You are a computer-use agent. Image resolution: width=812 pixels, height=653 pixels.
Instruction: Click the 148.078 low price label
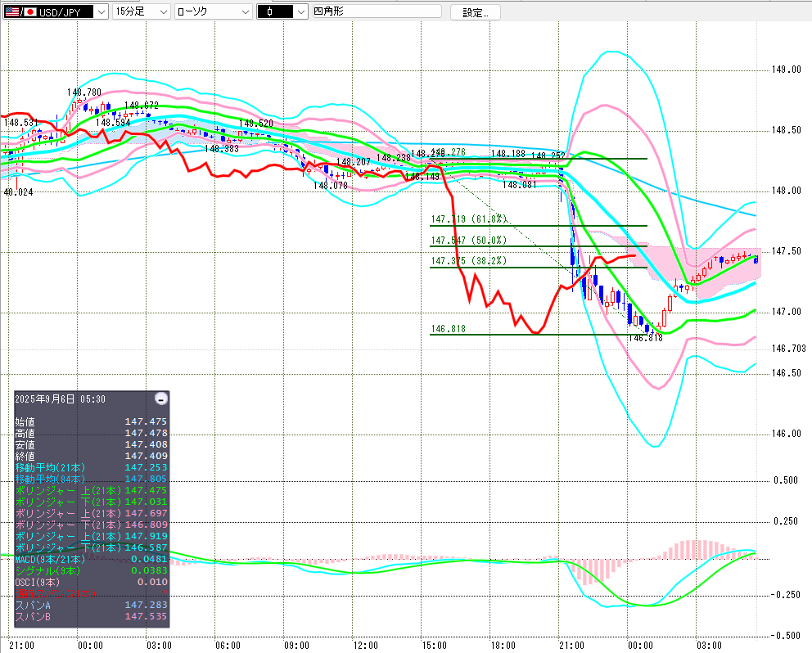(x=331, y=186)
